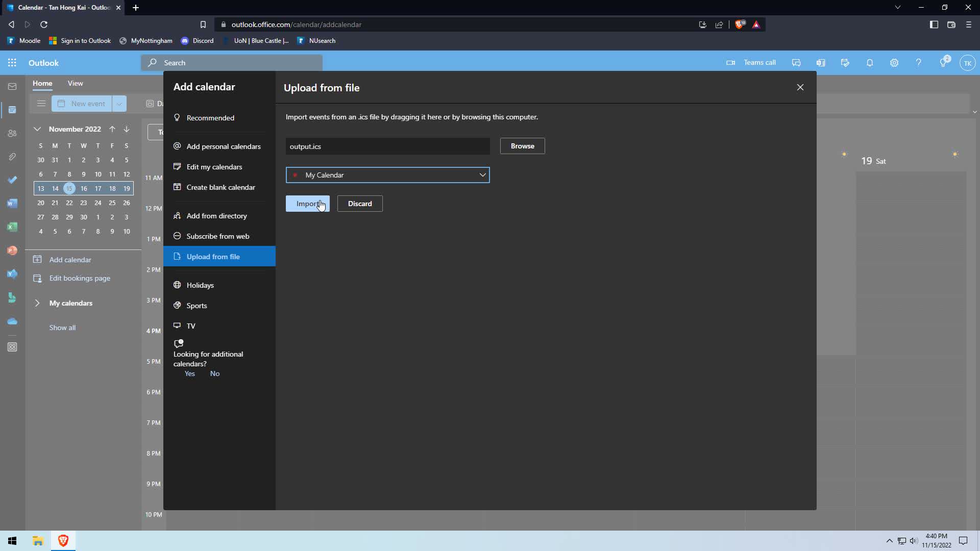
Task: Start a Teams call
Action: (x=751, y=63)
